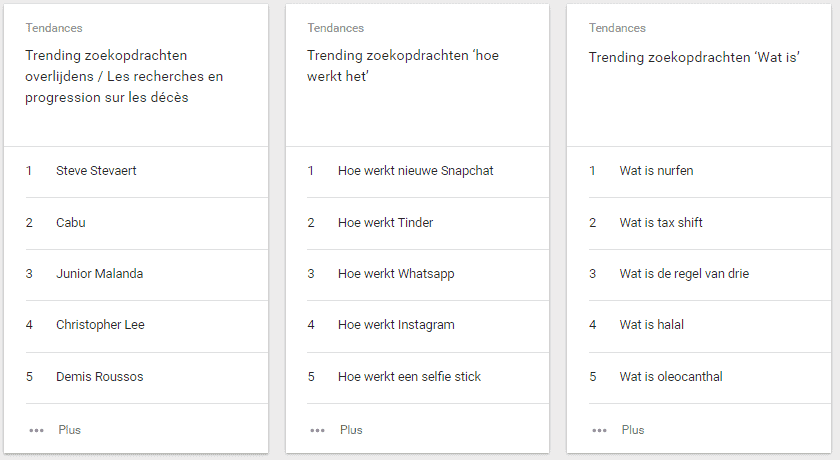Click 'Wat is tax shift' item
The image size is (840, 460).
pos(661,223)
